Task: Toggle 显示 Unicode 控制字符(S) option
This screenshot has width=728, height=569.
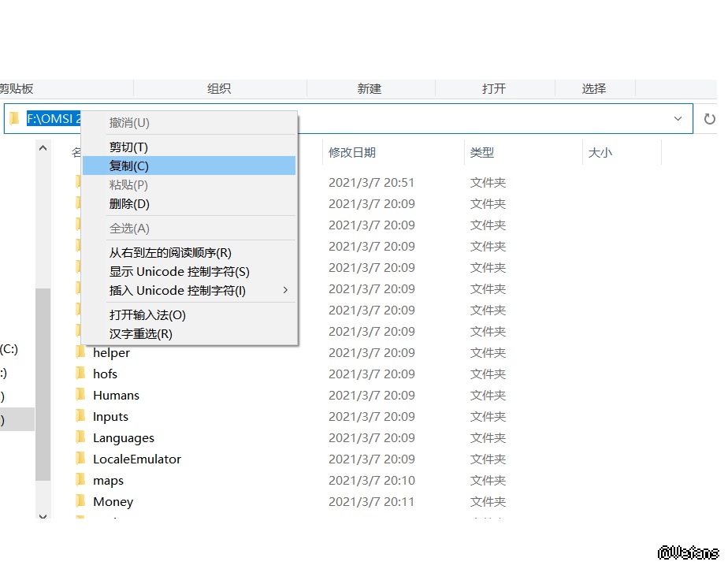Action: coord(179,272)
